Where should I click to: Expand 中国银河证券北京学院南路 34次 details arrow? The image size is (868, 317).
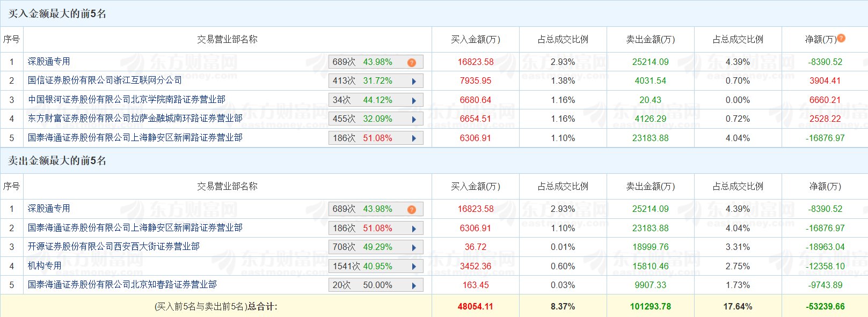414,100
